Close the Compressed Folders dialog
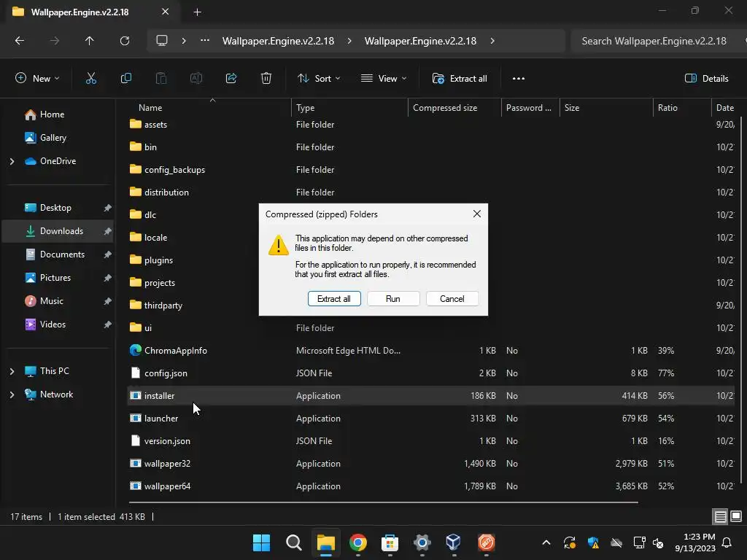Viewport: 747px width, 560px height. [x=477, y=214]
